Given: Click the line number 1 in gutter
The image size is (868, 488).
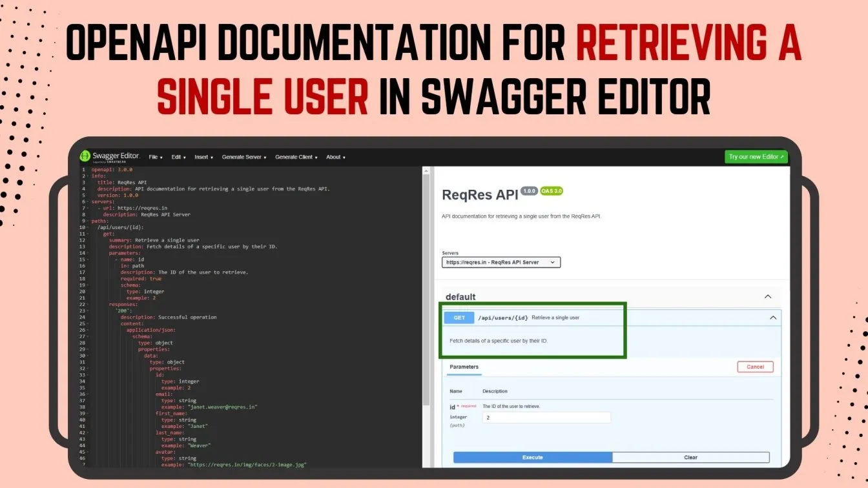Looking at the screenshot, I should point(83,169).
